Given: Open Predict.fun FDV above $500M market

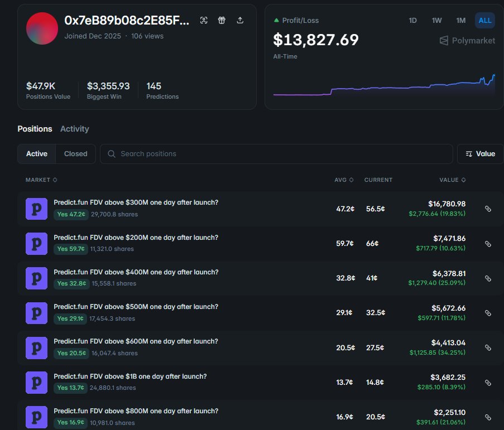Looking at the screenshot, I should click(136, 307).
